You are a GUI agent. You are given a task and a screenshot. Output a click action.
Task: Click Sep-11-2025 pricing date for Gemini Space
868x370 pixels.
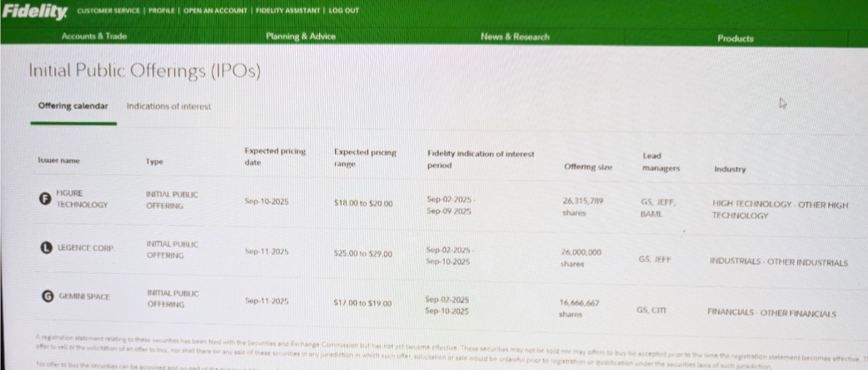coord(267,302)
